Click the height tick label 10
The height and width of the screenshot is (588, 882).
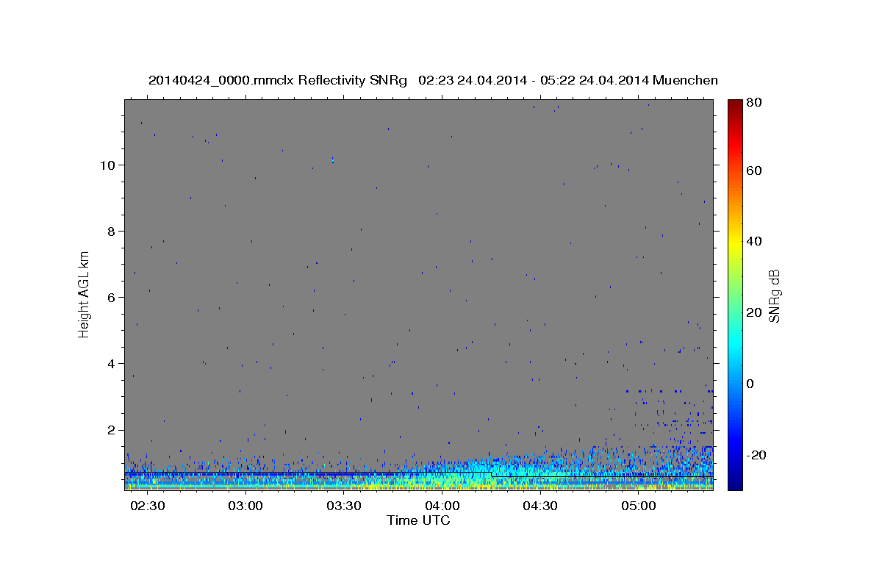(x=108, y=165)
